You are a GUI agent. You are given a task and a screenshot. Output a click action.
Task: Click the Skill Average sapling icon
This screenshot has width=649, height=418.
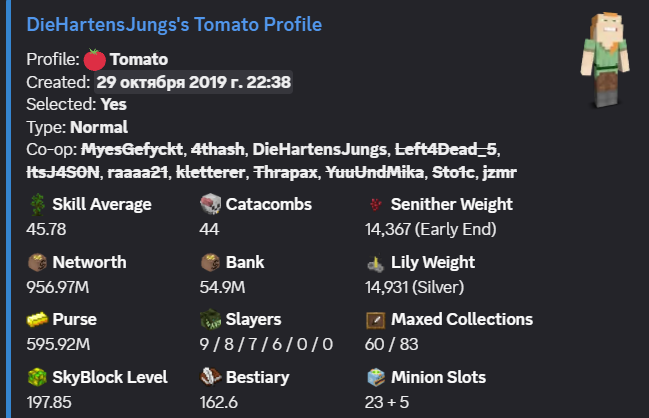tap(37, 204)
